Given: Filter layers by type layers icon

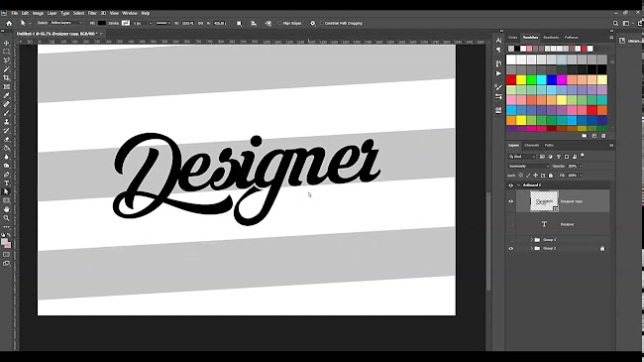Looking at the screenshot, I should click(x=559, y=157).
